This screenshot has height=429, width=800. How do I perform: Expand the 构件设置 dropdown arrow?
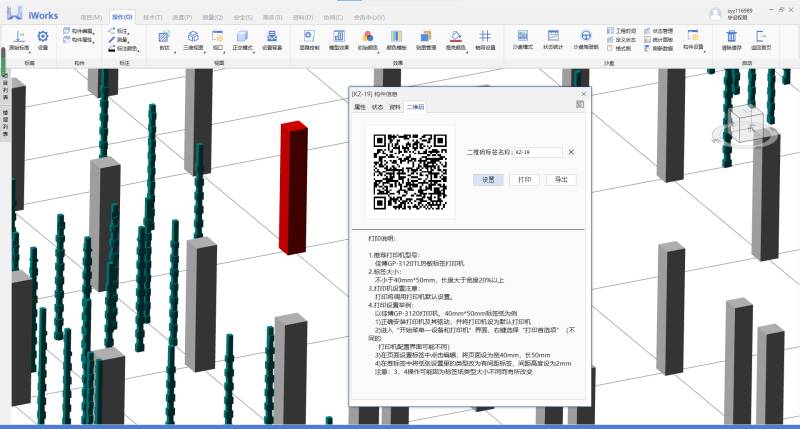705,51
